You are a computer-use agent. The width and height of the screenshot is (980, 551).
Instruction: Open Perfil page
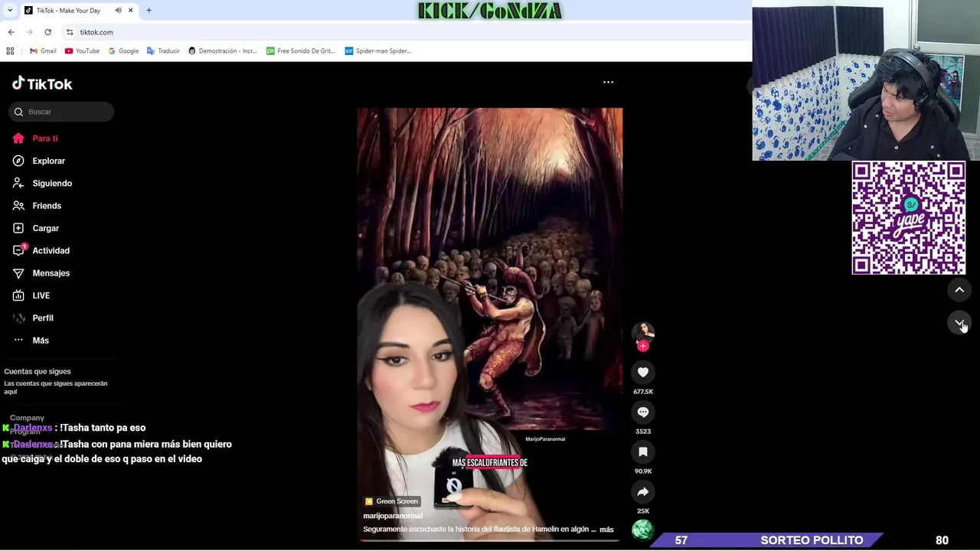43,318
